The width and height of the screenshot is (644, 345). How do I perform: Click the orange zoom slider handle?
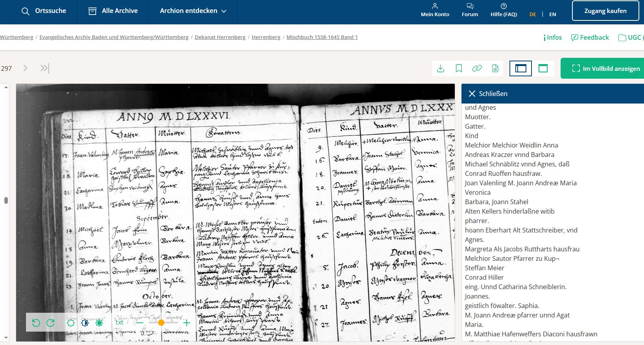tap(161, 323)
